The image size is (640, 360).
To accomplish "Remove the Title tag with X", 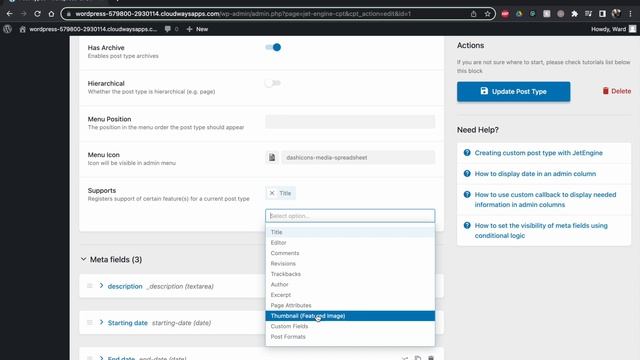I will click(x=272, y=193).
